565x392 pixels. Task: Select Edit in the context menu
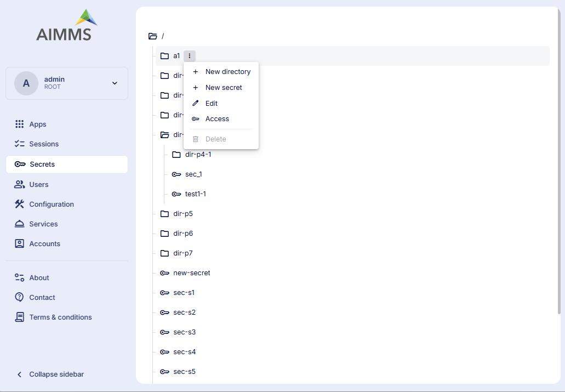(x=211, y=104)
